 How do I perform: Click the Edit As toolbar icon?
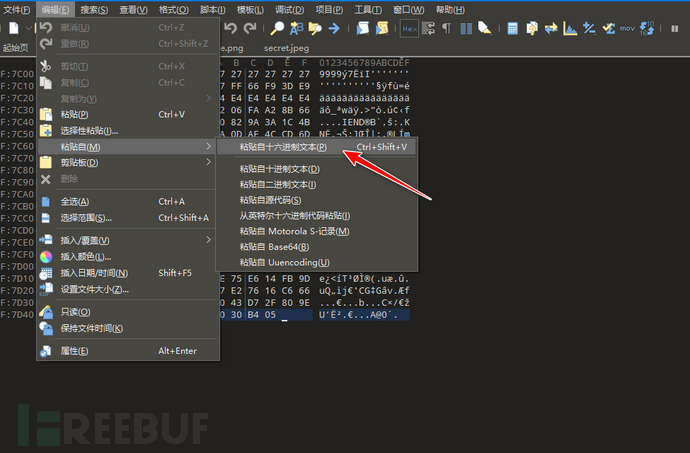tap(428, 29)
